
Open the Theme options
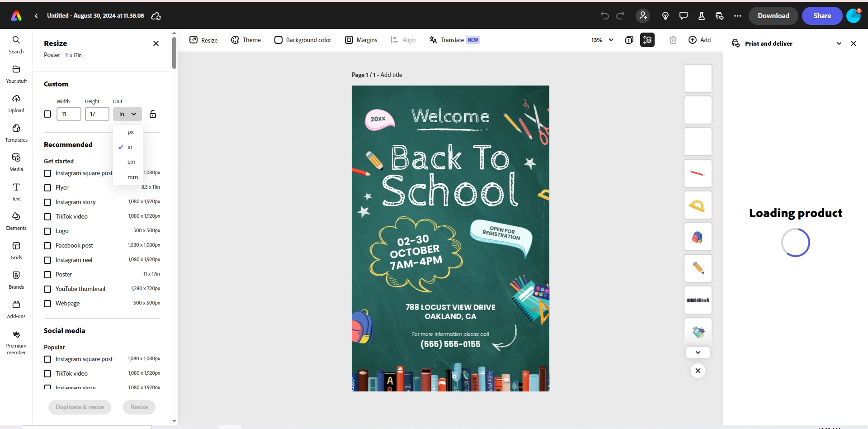point(246,40)
